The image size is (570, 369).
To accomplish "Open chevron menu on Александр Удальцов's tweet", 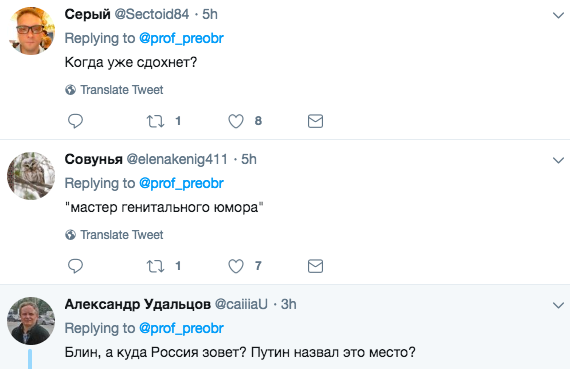I will [558, 305].
